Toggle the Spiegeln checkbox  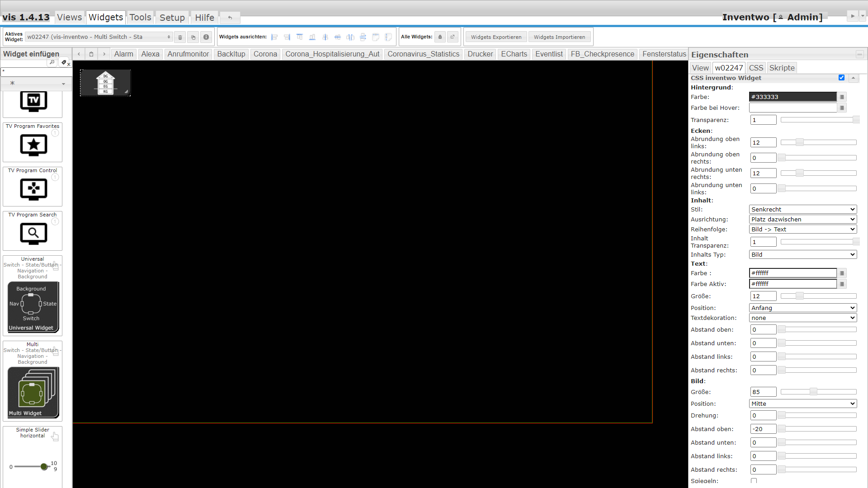(x=753, y=481)
